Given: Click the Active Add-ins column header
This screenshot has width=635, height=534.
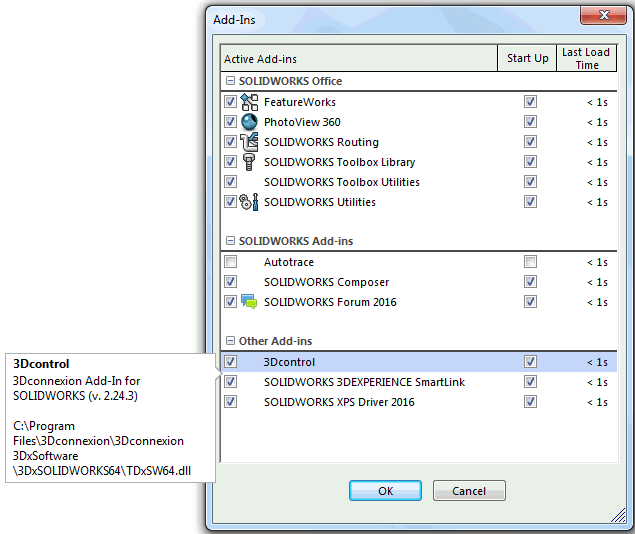Looking at the screenshot, I should click(359, 59).
